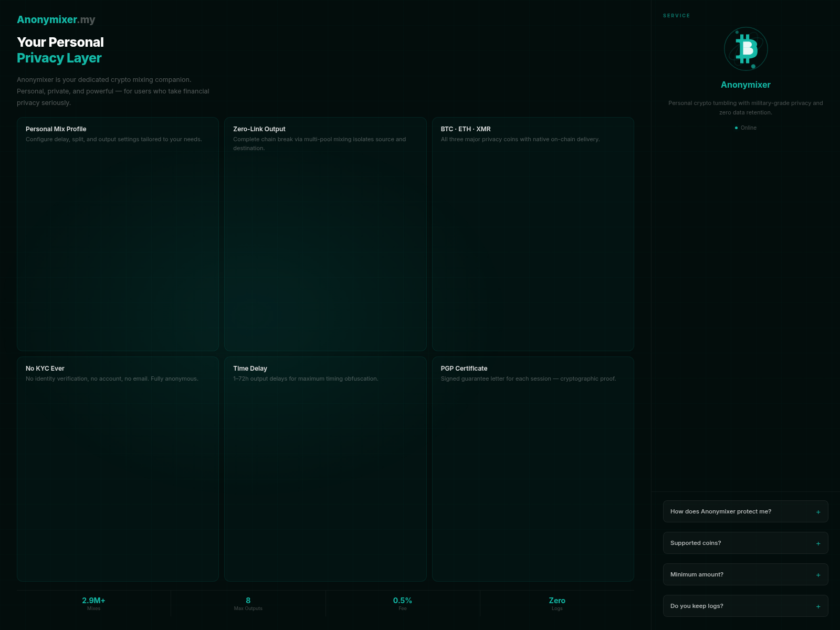Expand the 'Supported coins?' FAQ item
The width and height of the screenshot is (840, 630).
pos(745,543)
